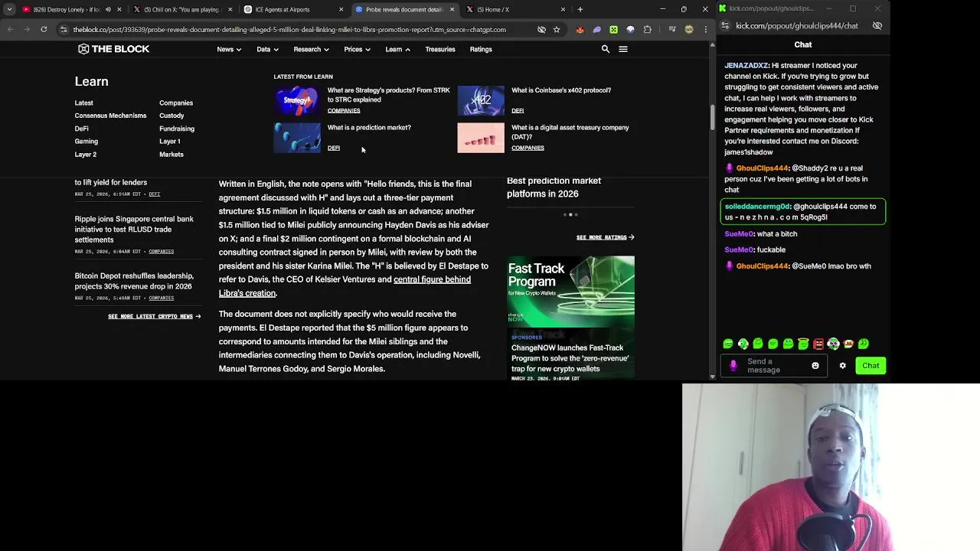Select the middle carousel dot under prediction platforms

pyautogui.click(x=570, y=215)
